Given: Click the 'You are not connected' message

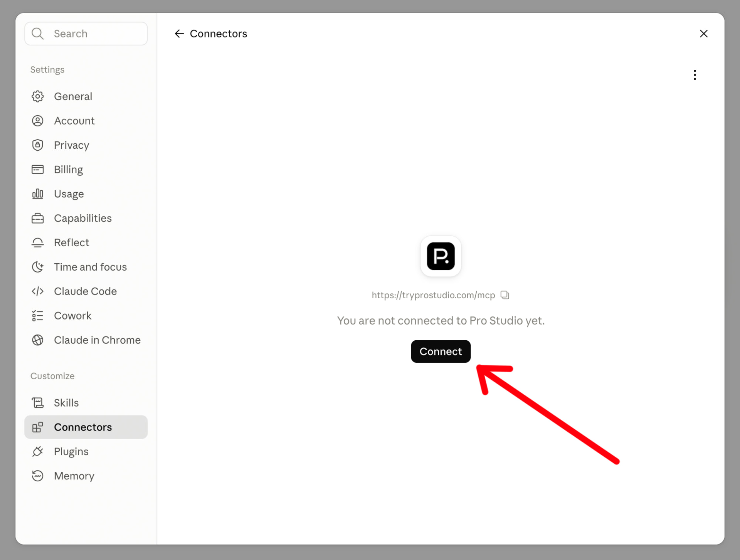Looking at the screenshot, I should coord(441,321).
